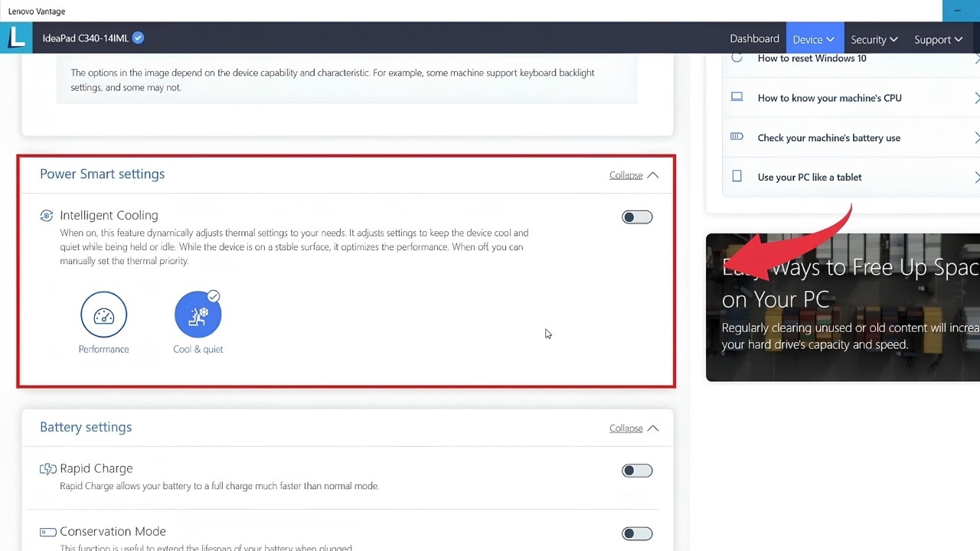Open the Device dropdown menu
This screenshot has width=980, height=551.
coord(815,39)
